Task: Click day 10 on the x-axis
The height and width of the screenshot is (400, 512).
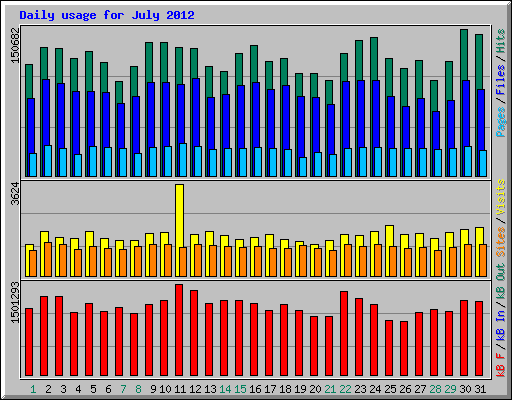Action: pos(165,389)
